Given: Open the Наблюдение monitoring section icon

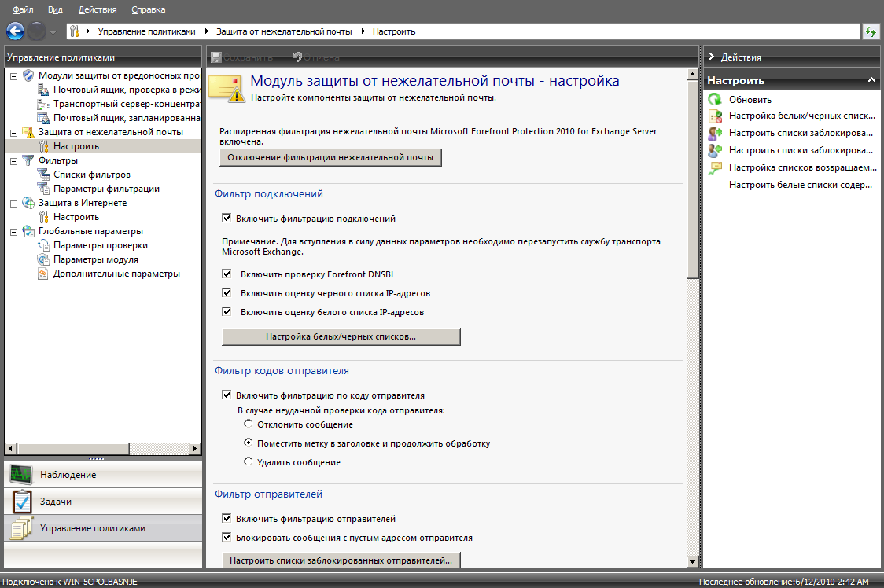Looking at the screenshot, I should pyautogui.click(x=20, y=475).
